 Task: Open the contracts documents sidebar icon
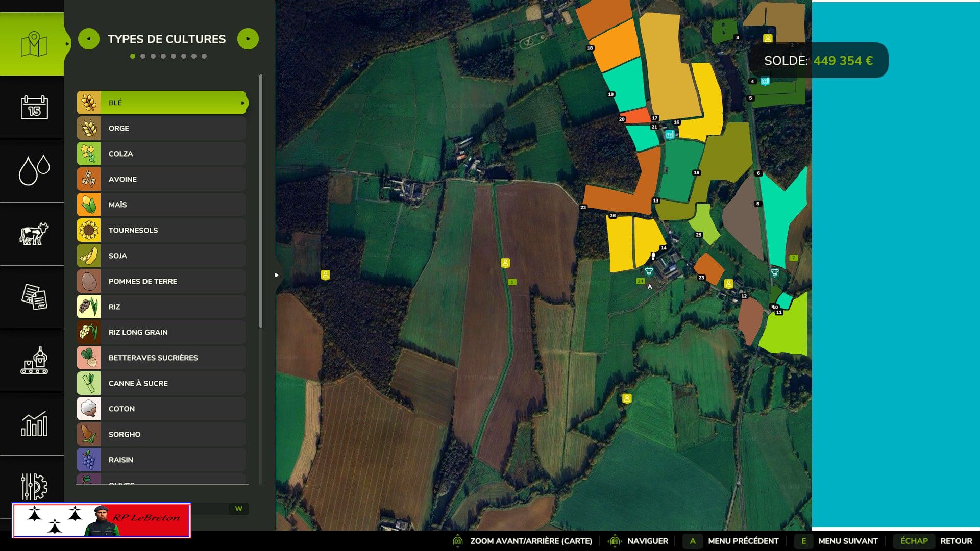coord(34,297)
